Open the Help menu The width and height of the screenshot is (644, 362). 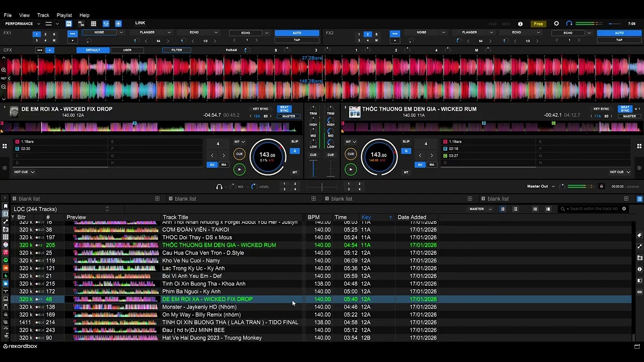(x=85, y=15)
